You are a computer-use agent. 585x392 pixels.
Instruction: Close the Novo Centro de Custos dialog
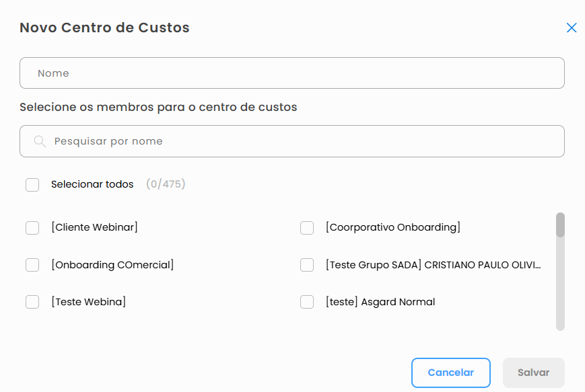click(x=572, y=28)
